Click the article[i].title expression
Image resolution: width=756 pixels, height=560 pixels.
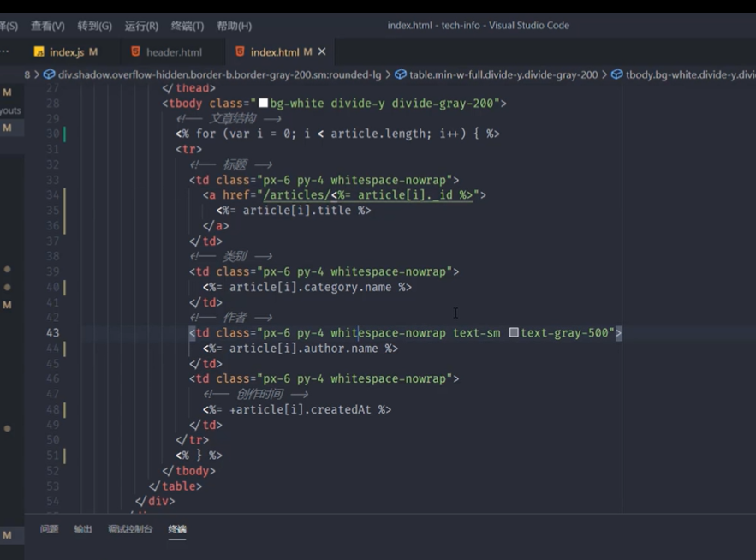coord(294,211)
